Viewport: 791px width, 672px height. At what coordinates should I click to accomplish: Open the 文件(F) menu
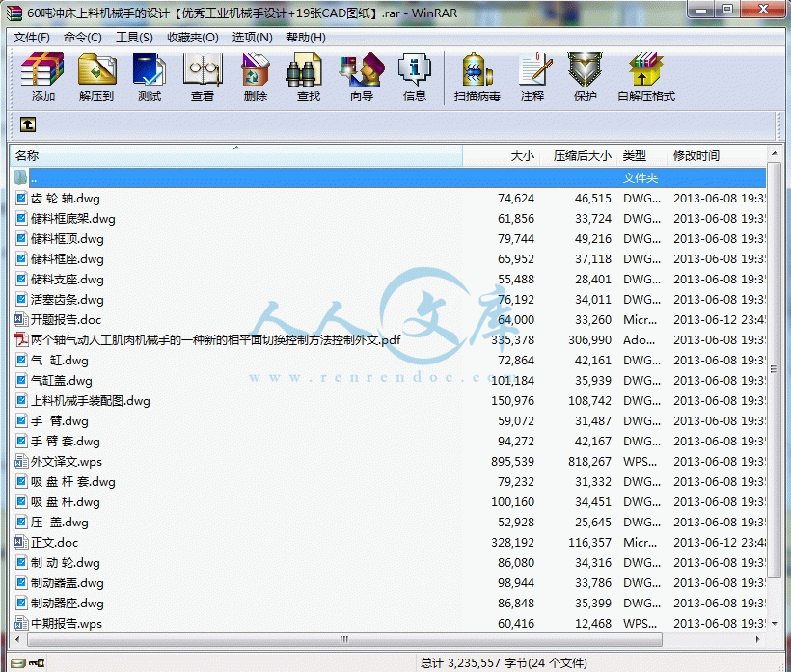(x=31, y=38)
